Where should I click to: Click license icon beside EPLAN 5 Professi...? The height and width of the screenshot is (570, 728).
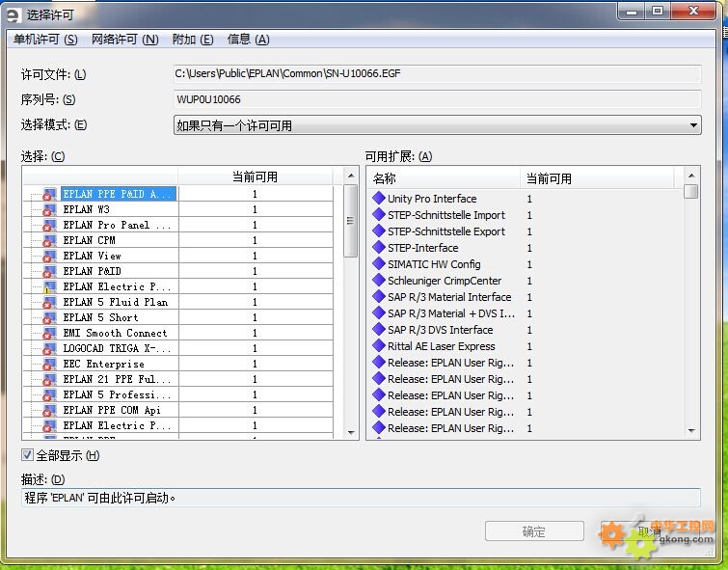point(49,394)
